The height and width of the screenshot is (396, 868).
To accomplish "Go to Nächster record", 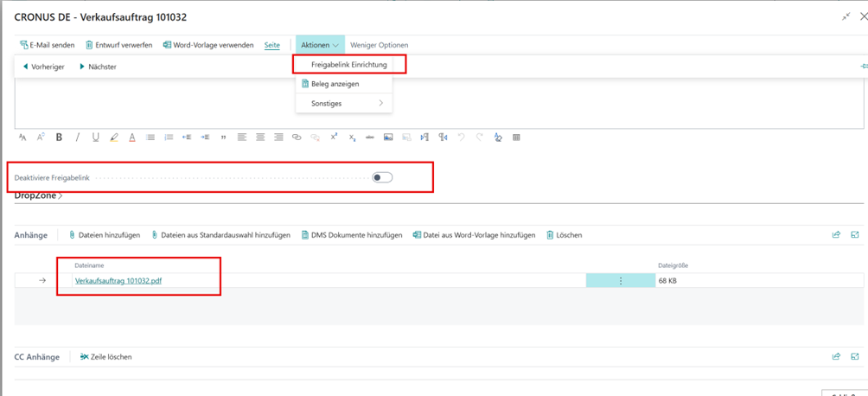I will pos(98,67).
